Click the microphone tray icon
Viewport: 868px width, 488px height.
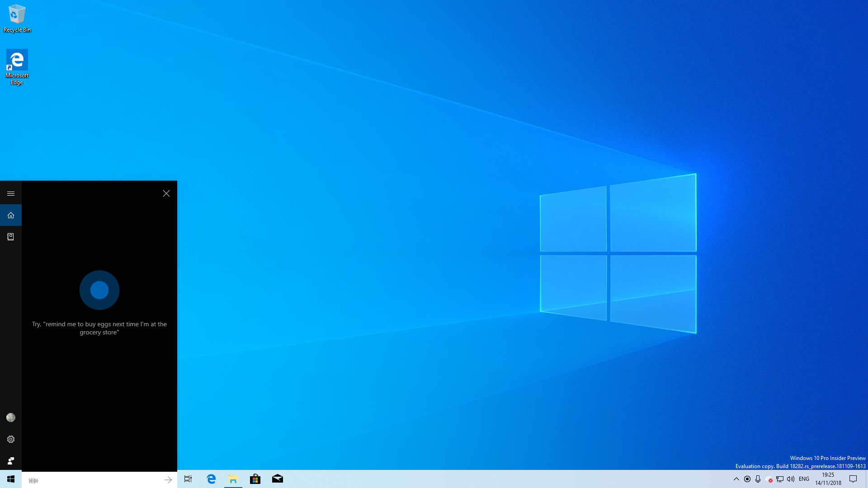click(x=758, y=480)
